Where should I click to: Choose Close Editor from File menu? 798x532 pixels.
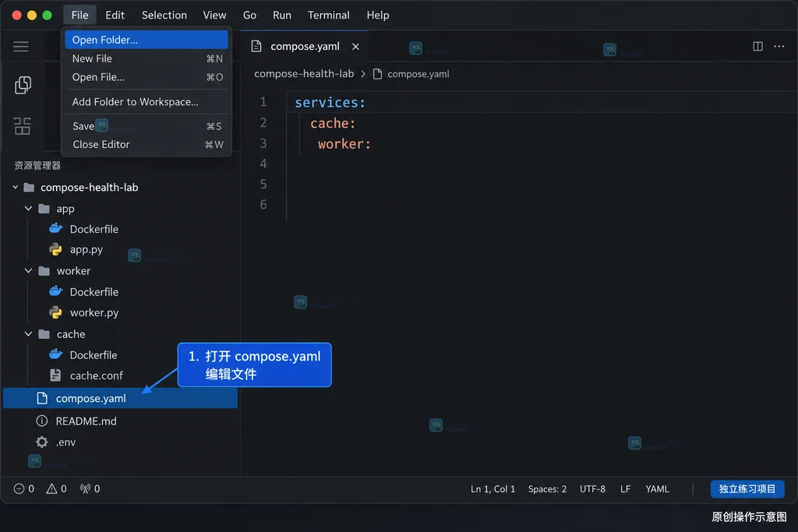coord(147,144)
